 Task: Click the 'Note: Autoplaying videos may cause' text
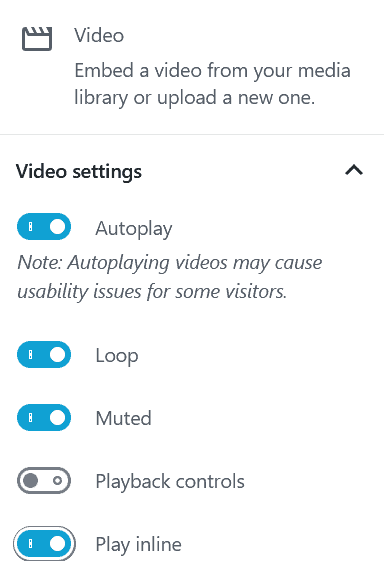click(x=169, y=263)
